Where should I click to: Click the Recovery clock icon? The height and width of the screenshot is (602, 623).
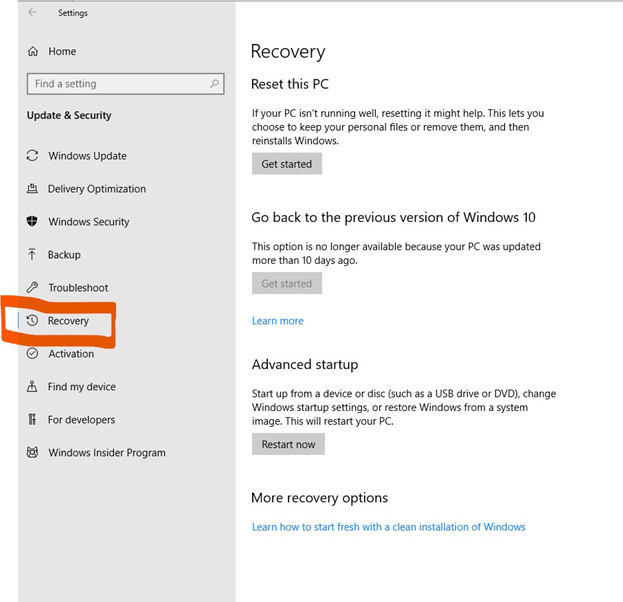click(x=32, y=320)
